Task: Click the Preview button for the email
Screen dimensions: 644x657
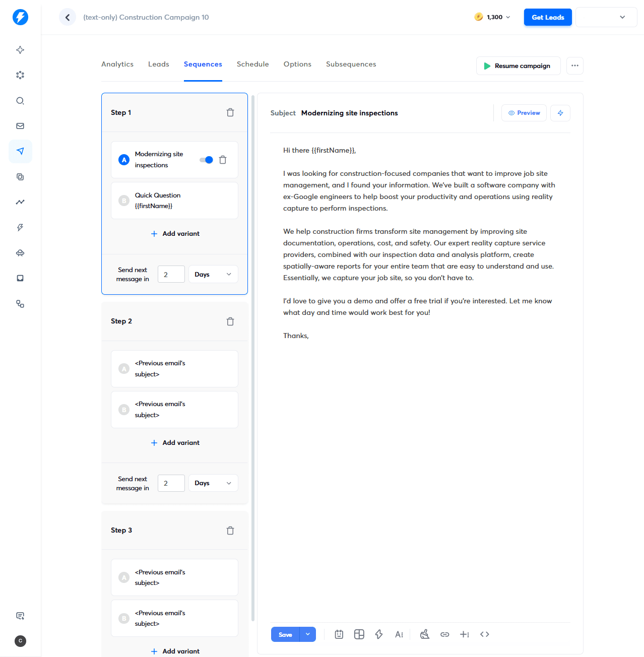Action: click(524, 112)
